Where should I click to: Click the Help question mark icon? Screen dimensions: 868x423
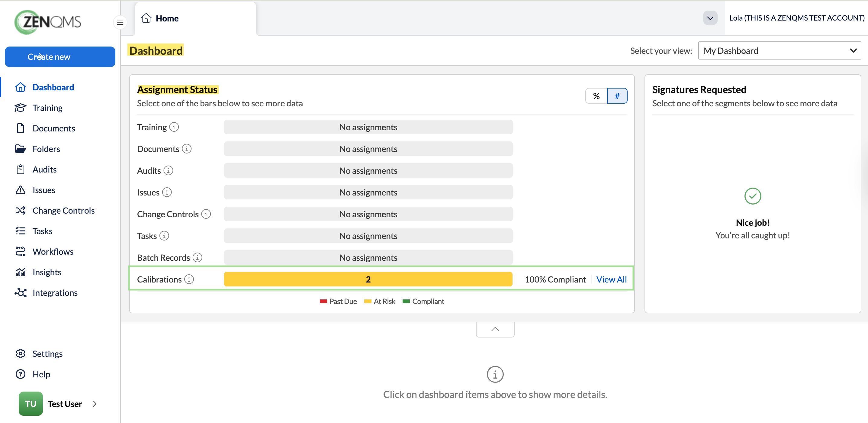pos(21,374)
